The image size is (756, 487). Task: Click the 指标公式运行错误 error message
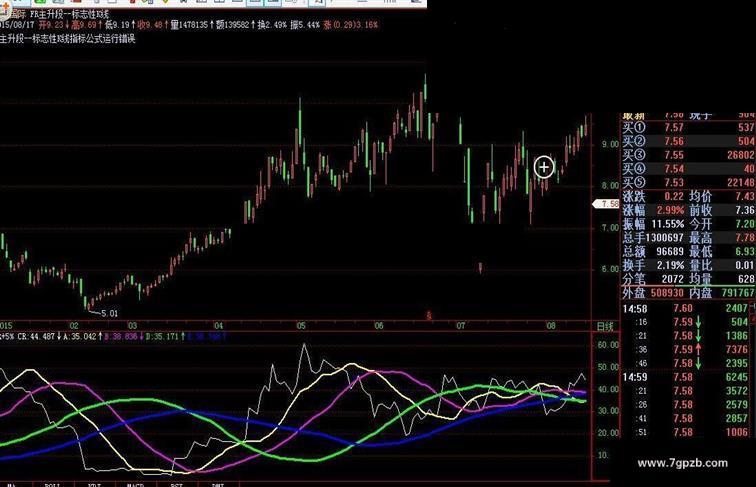[103, 39]
